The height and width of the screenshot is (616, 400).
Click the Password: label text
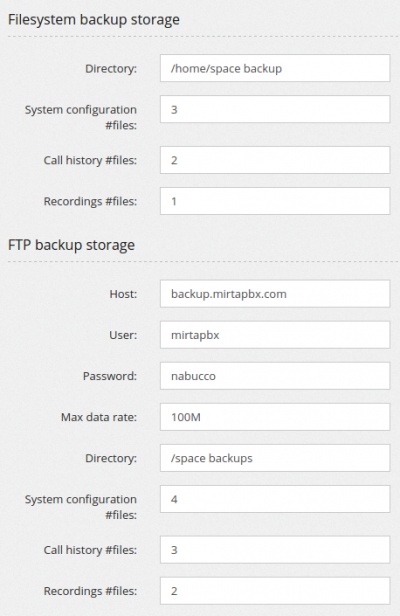point(110,376)
